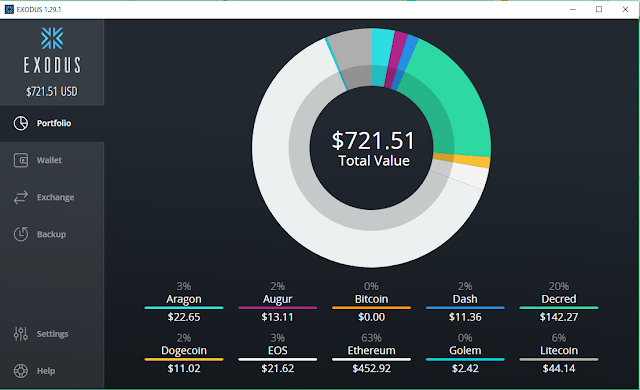
Task: Click the Help lifebuoy icon
Action: pos(21,371)
